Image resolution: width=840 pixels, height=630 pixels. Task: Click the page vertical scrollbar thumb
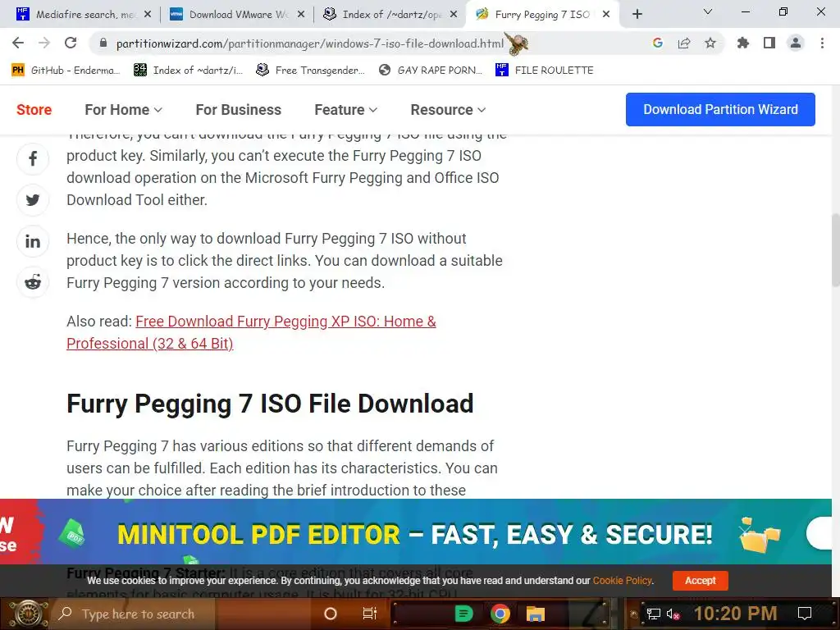tap(835, 251)
